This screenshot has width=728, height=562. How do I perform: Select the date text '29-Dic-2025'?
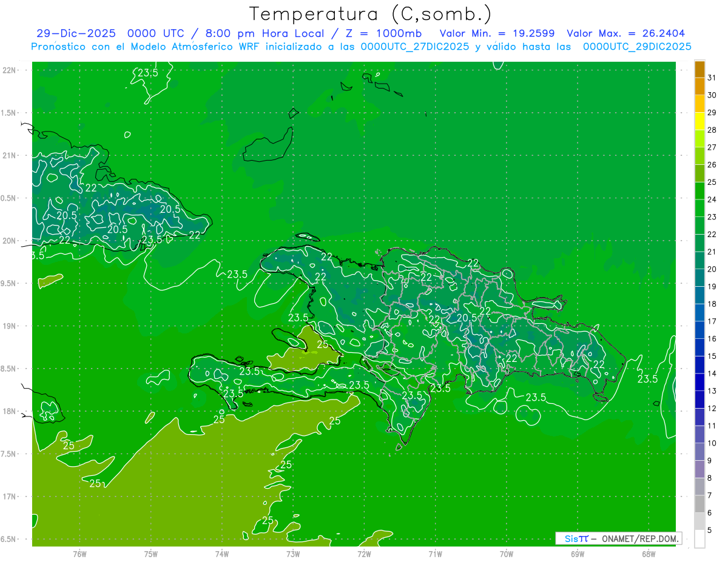tap(77, 33)
